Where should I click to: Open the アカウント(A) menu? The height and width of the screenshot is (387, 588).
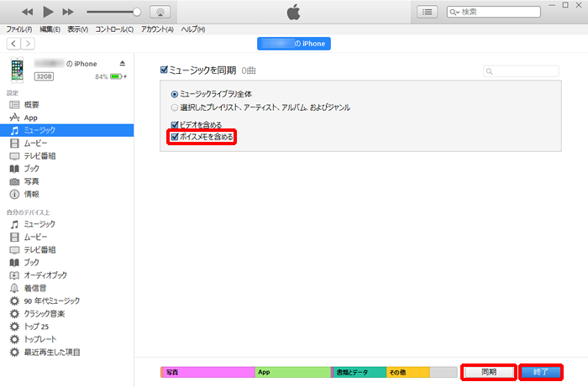click(x=157, y=29)
